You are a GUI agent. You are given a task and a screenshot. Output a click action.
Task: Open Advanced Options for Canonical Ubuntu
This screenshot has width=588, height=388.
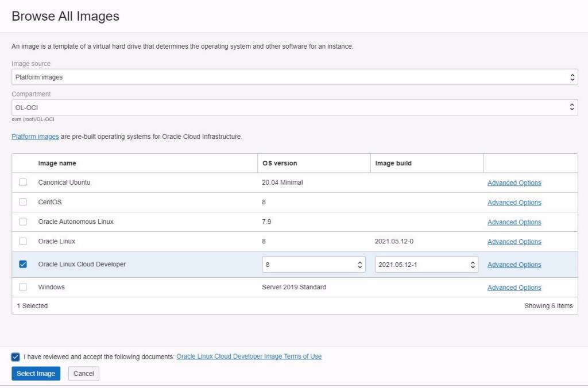(514, 183)
